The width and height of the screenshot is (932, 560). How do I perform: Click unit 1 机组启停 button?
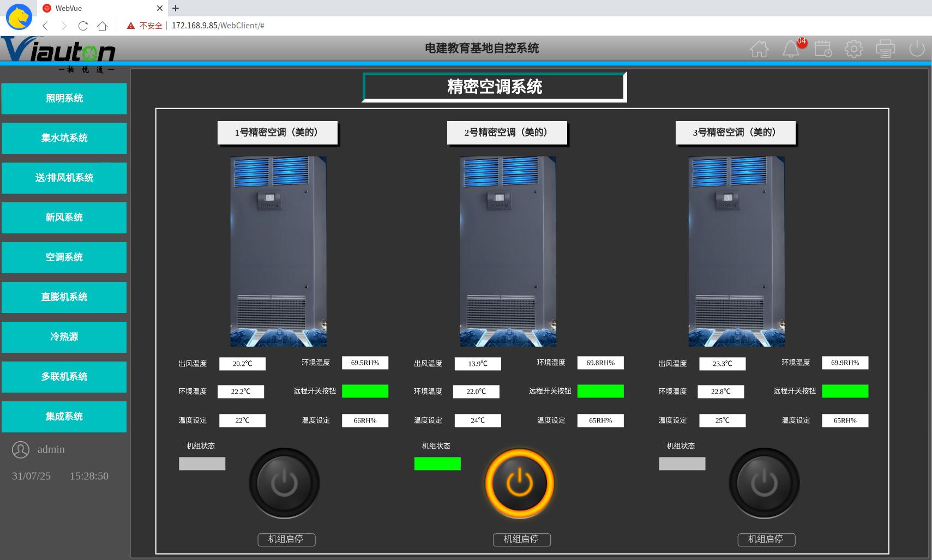286,539
